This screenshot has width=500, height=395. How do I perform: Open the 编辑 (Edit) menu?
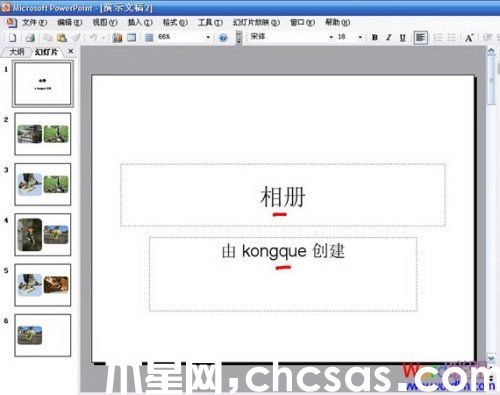[x=69, y=22]
